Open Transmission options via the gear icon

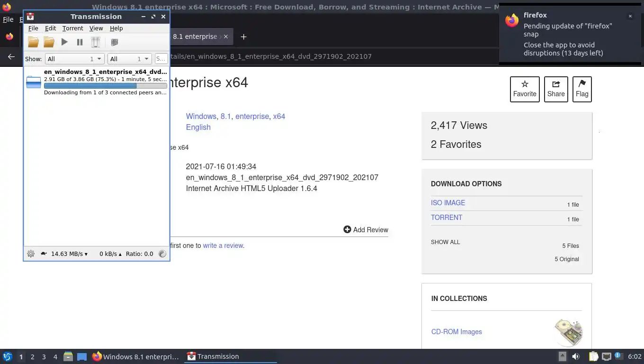(x=31, y=254)
